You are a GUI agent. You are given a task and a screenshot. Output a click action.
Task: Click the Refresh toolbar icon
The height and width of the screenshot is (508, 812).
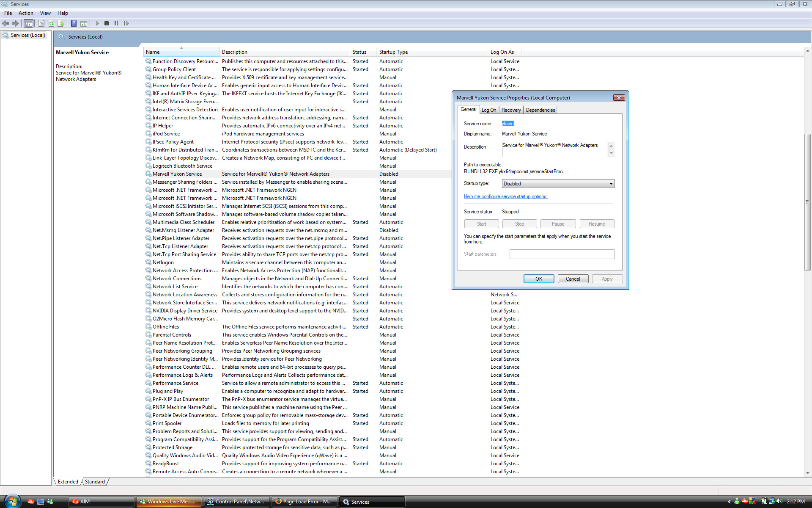point(51,23)
